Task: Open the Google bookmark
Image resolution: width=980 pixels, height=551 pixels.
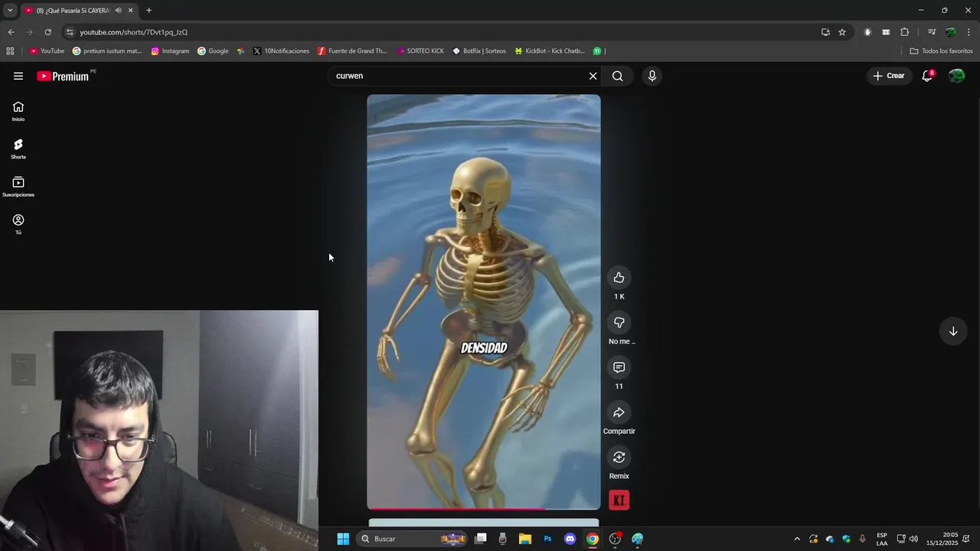Action: point(213,51)
